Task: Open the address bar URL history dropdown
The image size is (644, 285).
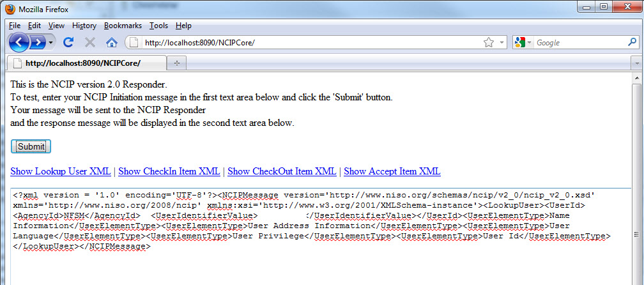Action: coord(502,42)
